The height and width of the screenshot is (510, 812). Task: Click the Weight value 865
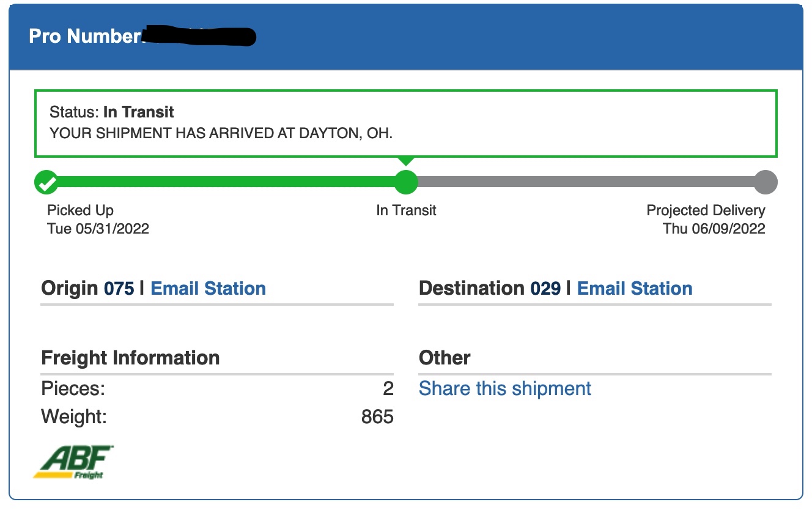(377, 417)
